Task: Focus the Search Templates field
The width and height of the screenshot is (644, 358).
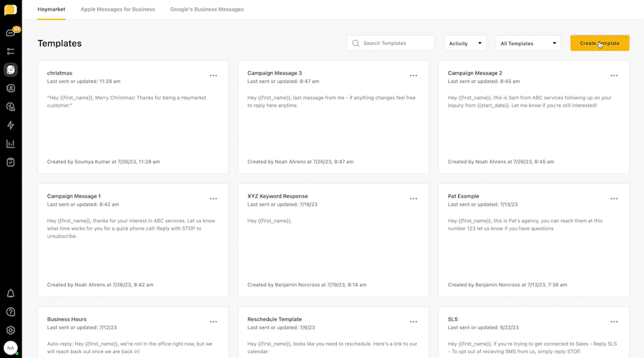Action: click(391, 43)
